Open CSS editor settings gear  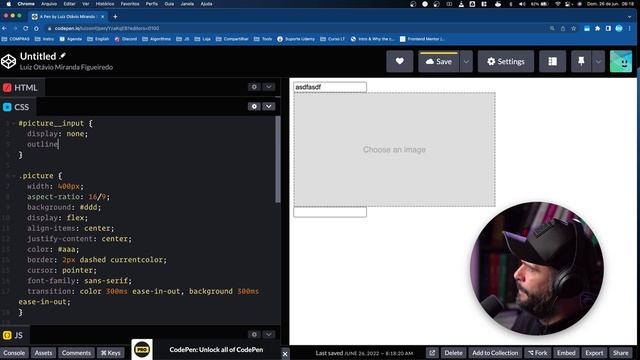(254, 107)
